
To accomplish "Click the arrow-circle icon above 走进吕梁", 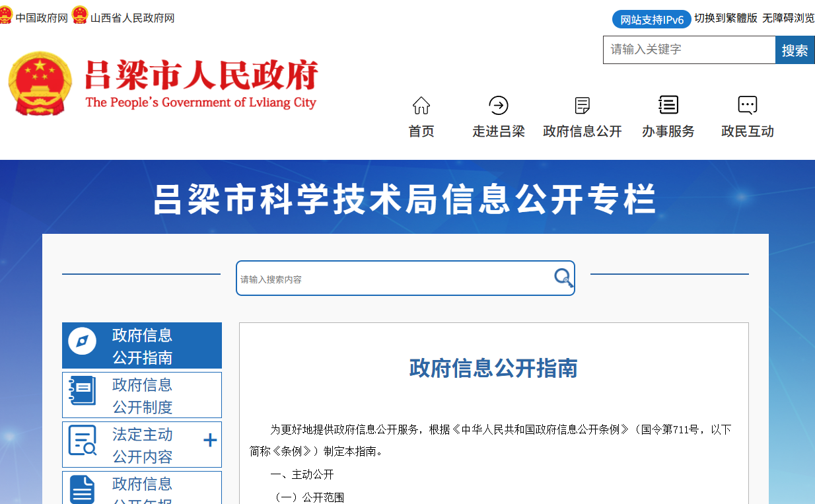I will tap(498, 105).
